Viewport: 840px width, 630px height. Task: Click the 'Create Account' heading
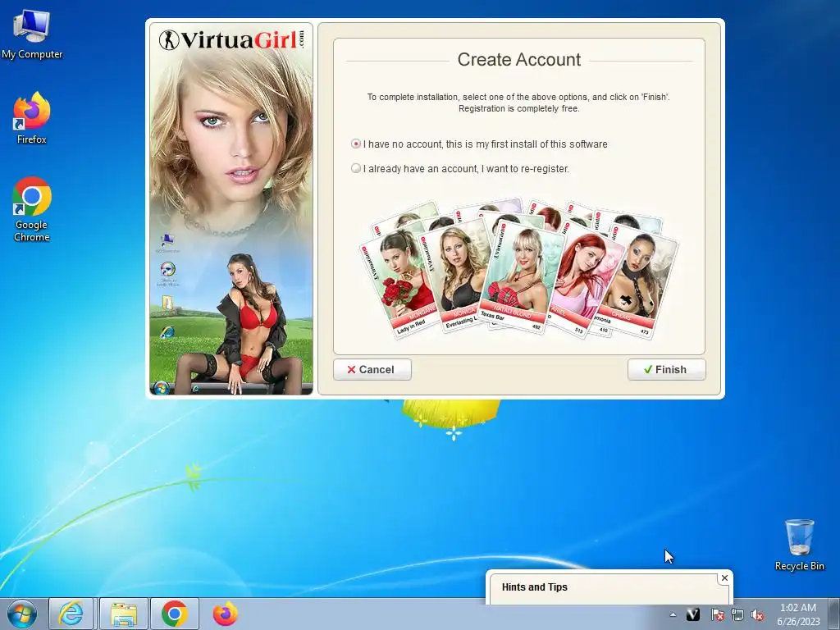click(518, 59)
